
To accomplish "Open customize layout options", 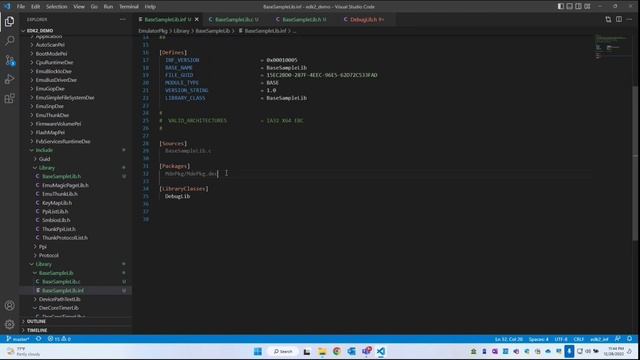I will pos(587,7).
